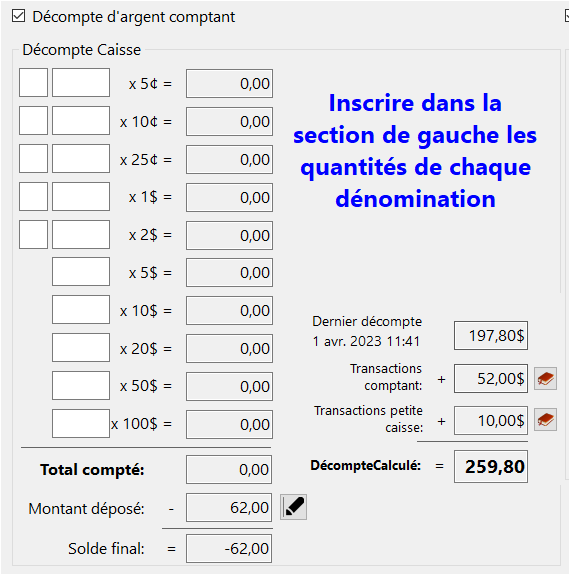570x575 pixels.
Task: Select the 5$ quantity input field
Action: (81, 272)
